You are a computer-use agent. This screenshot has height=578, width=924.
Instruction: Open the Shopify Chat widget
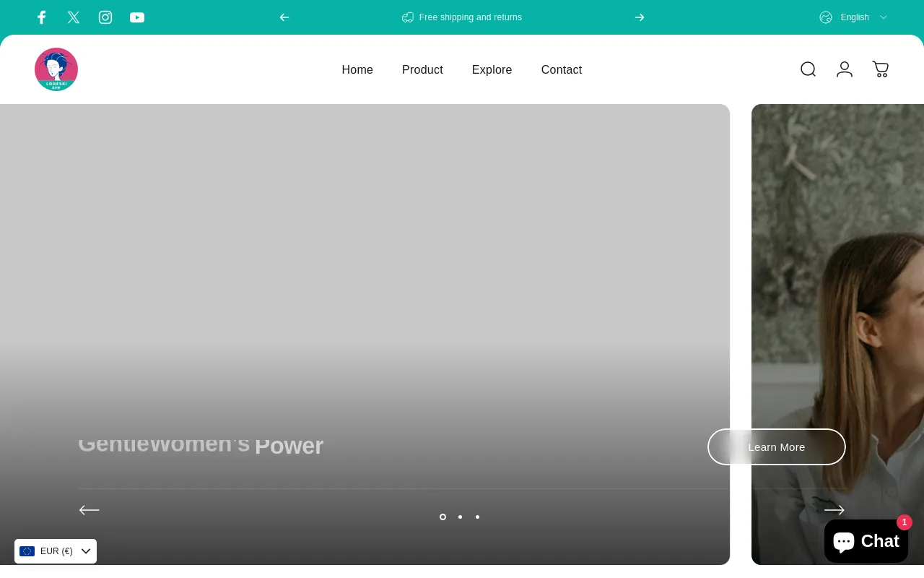866,541
